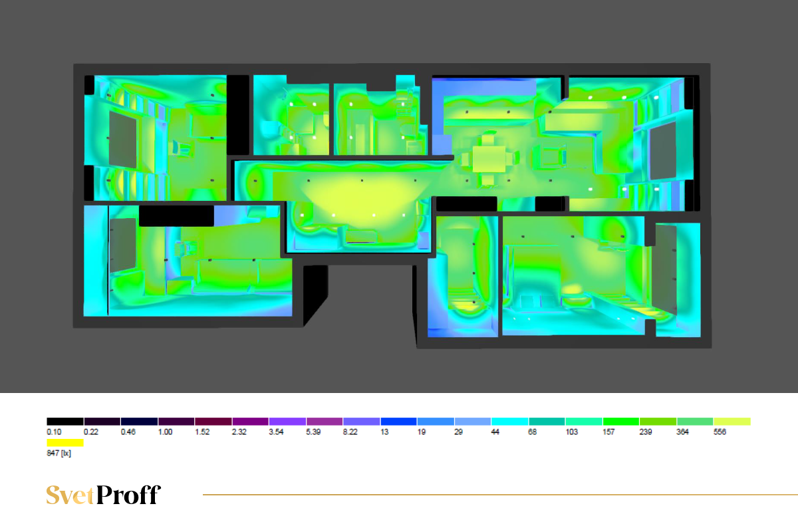The image size is (798, 532).
Task: Select the yellow 847 lx swatch
Action: pos(65,442)
